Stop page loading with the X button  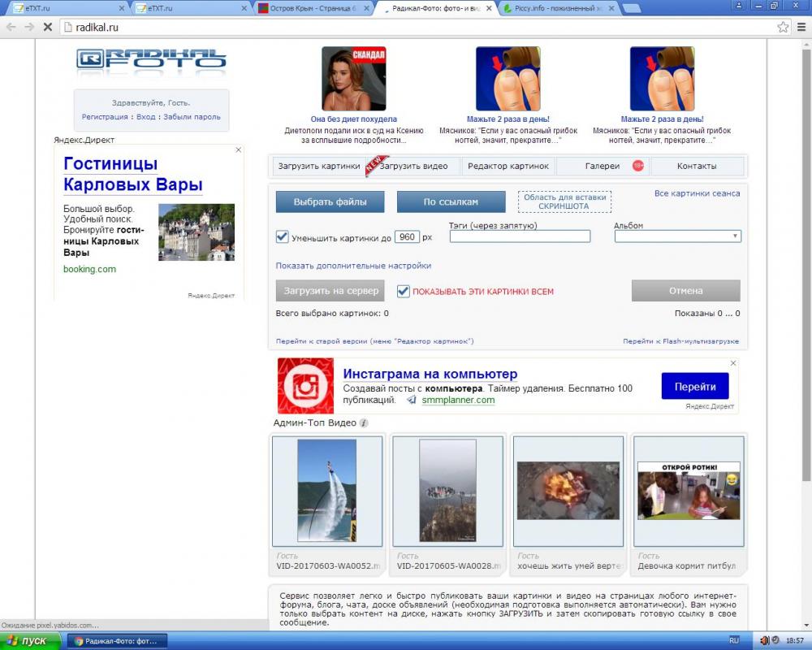(48, 27)
